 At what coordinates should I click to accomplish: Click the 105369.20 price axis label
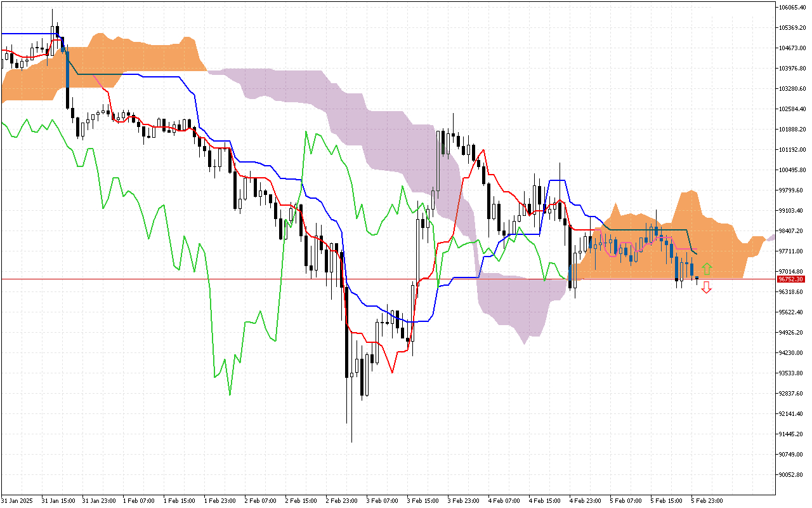pos(793,28)
